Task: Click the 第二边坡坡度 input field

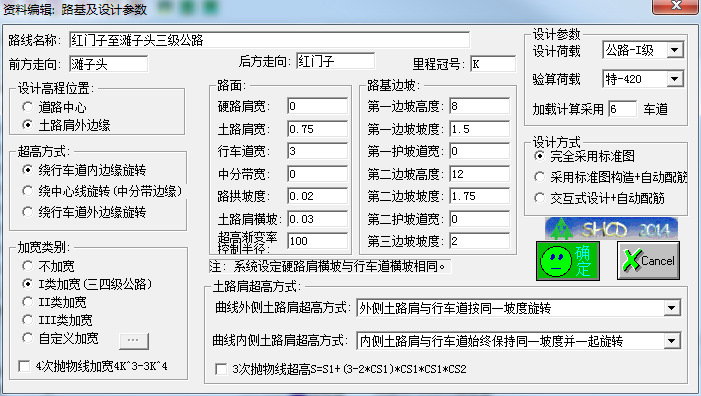Action: click(x=479, y=196)
